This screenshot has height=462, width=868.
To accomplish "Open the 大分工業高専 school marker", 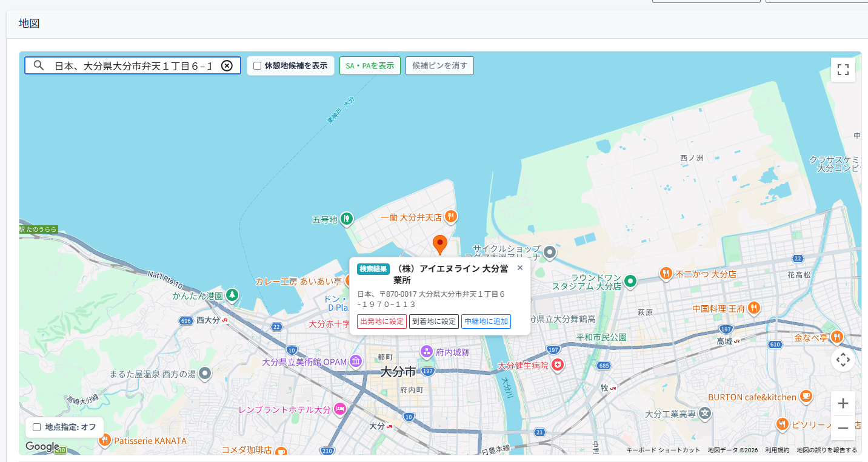I will [704, 414].
